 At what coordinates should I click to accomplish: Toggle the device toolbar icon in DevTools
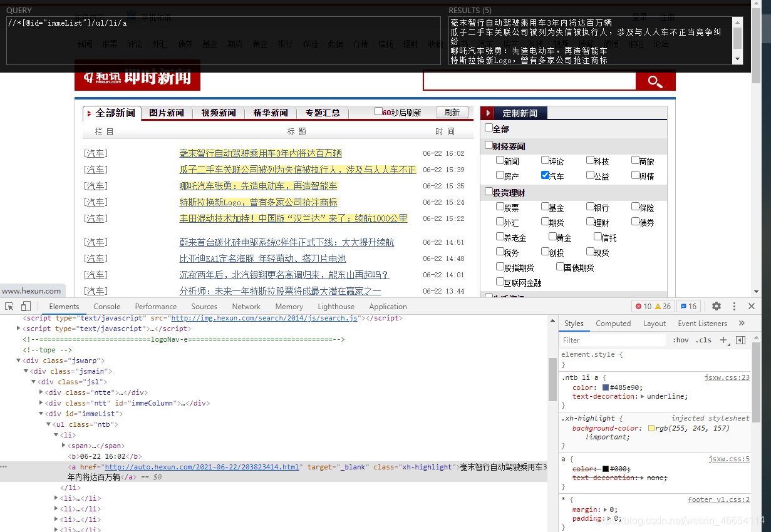click(x=26, y=306)
